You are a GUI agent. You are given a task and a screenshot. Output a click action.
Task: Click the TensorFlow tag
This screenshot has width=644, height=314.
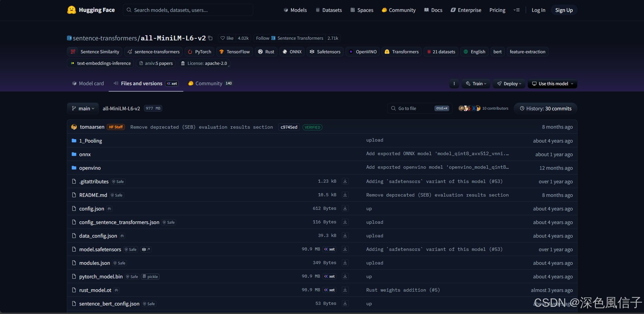pyautogui.click(x=235, y=52)
